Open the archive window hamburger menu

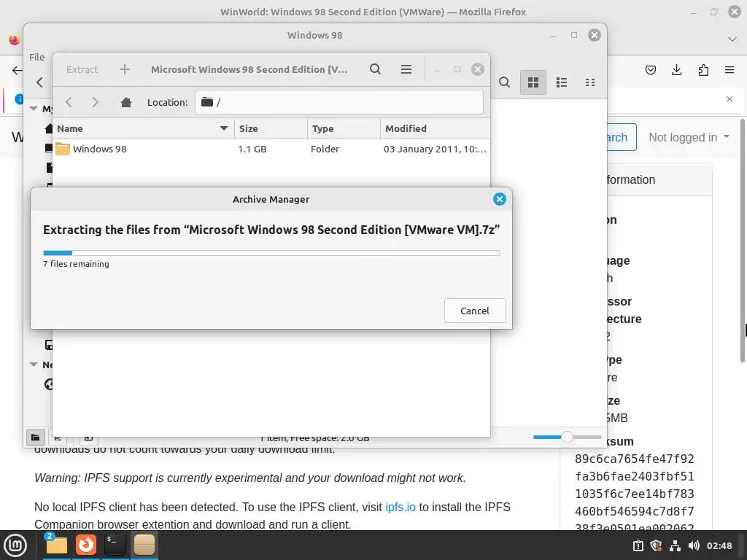click(406, 69)
